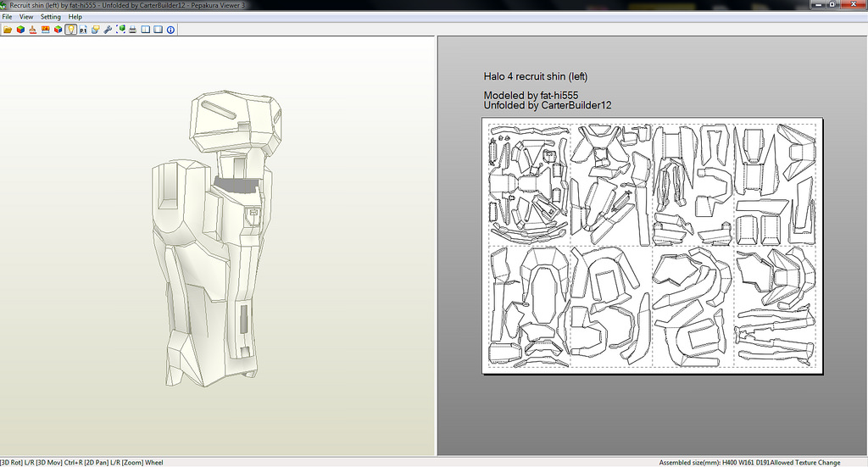
Task: Open settings with the wrench icon
Action: [108, 30]
